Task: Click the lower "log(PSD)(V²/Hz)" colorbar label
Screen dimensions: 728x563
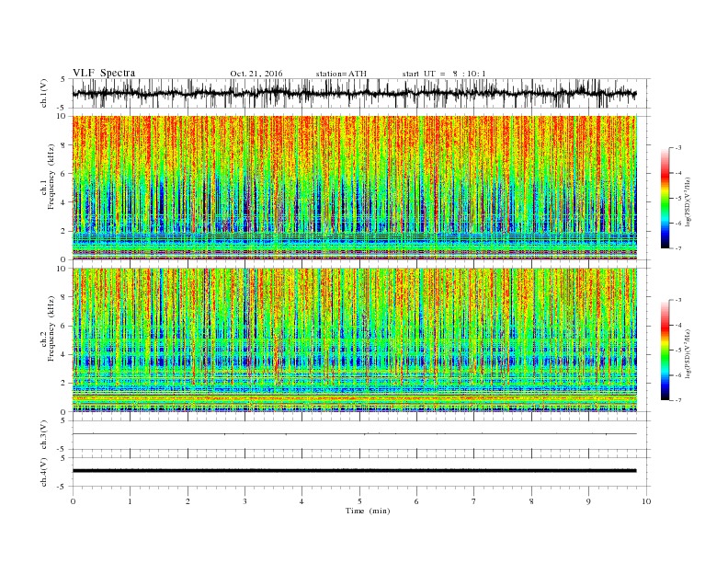Action: (688, 353)
